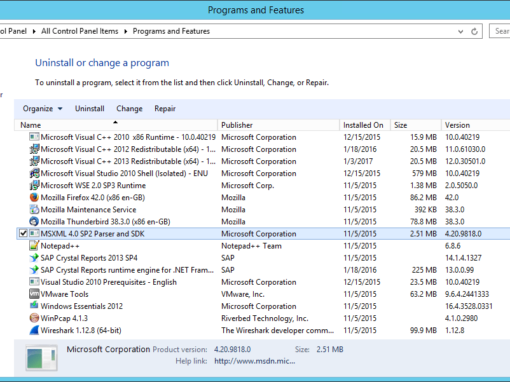510x382 pixels.
Task: Select Microsoft WSE 2.0 SP3 Runtime name
Action: 93,185
